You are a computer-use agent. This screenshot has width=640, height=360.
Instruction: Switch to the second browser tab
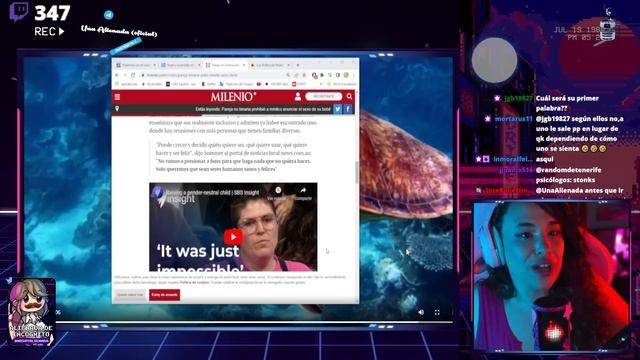click(180, 65)
